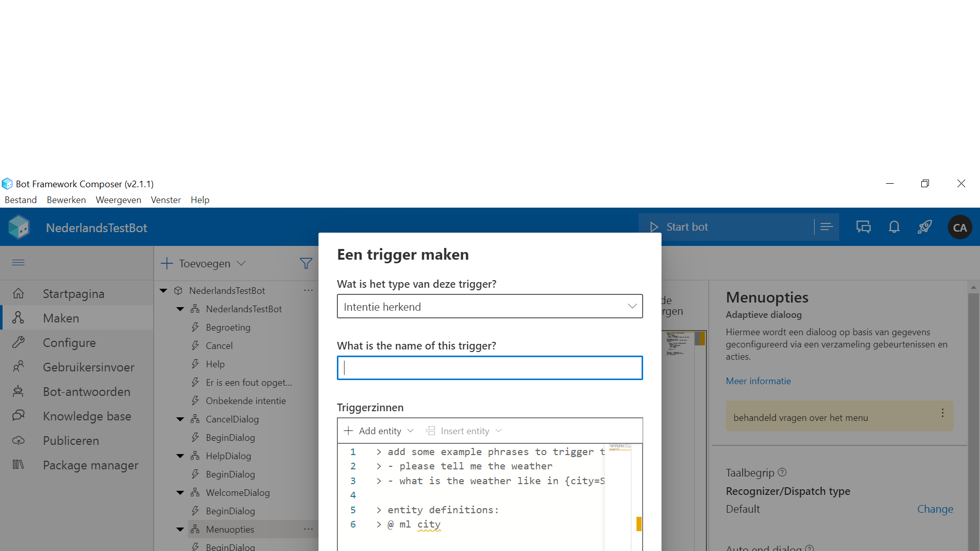
Task: Open the Insert entity dropdown
Action: tap(464, 431)
